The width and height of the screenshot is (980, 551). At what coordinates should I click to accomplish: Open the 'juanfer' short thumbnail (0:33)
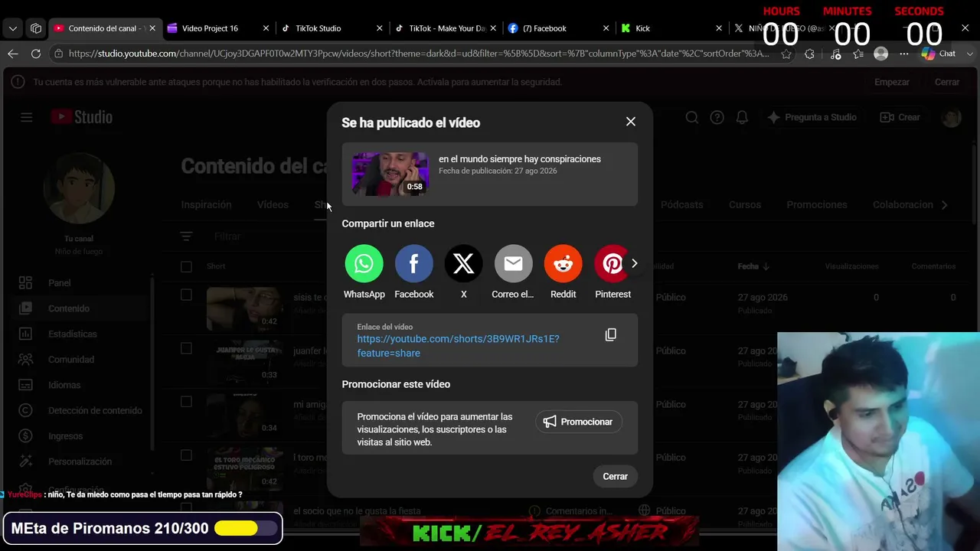click(x=245, y=363)
